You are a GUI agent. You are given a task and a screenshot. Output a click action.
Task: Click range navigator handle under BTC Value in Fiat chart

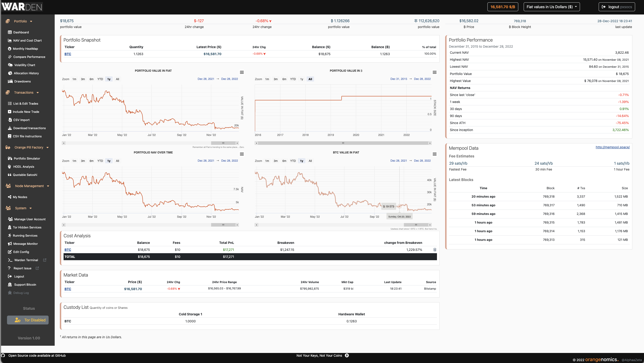point(416,225)
